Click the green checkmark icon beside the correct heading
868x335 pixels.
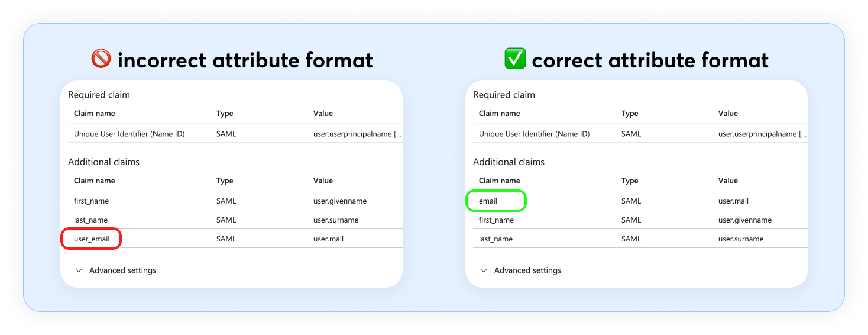pyautogui.click(x=514, y=59)
